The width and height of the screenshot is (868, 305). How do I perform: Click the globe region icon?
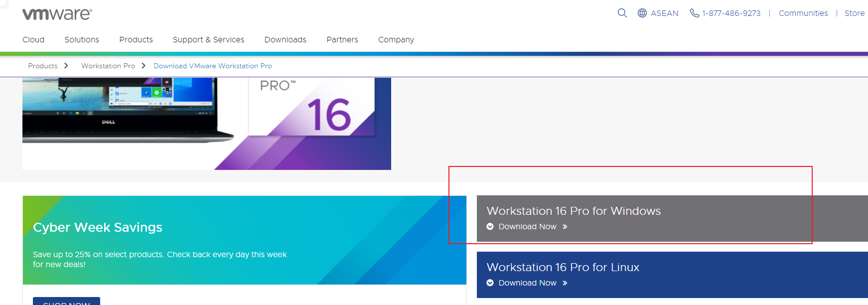pyautogui.click(x=642, y=13)
